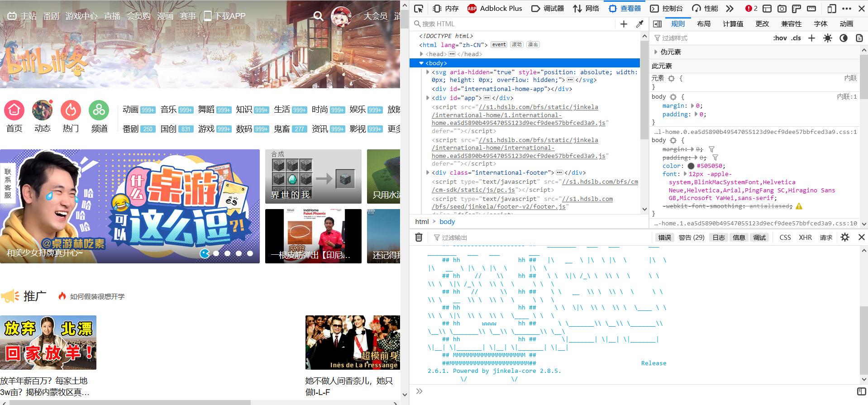Screen dimensions: 868x405
Task: Open the Adblock Plus devtools panel
Action: point(494,9)
